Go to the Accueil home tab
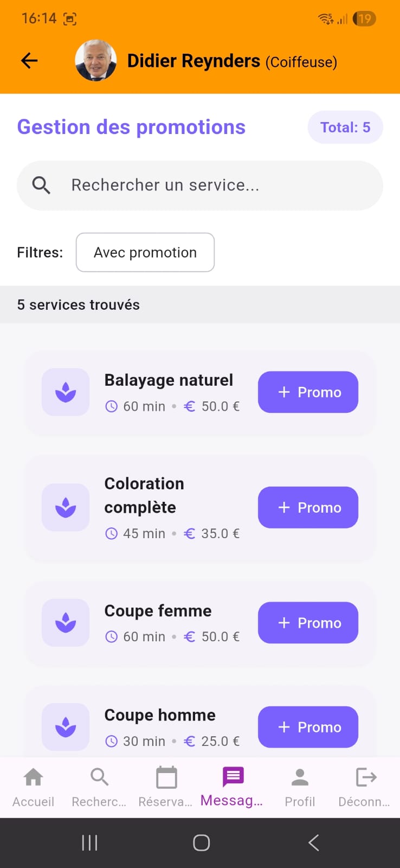The width and height of the screenshot is (400, 868). (x=33, y=787)
